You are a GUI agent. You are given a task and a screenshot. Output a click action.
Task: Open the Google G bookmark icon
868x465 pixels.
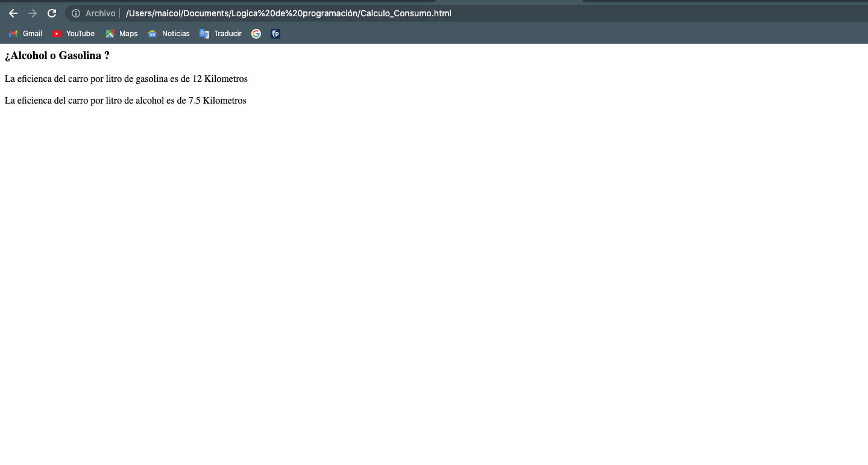[x=256, y=34]
